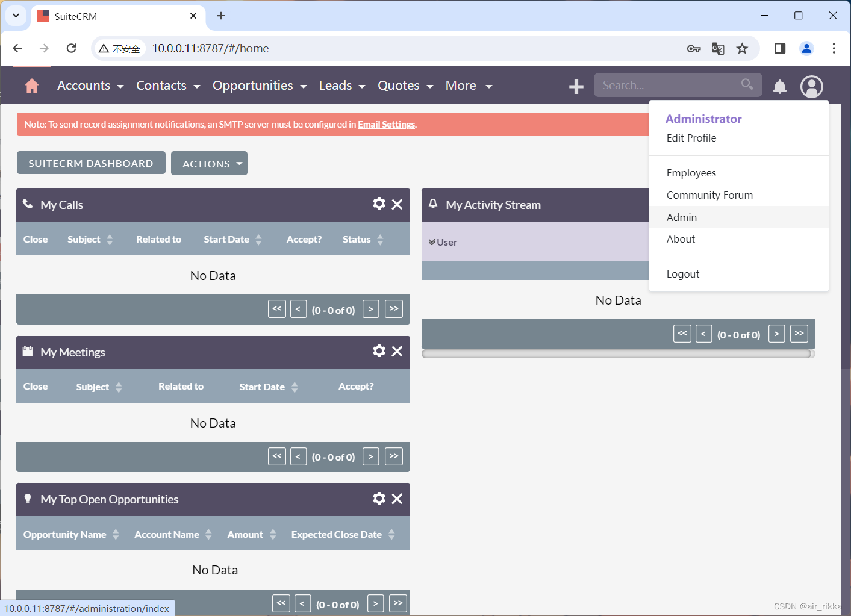Toggle sorting on the Amount column

pos(272,534)
